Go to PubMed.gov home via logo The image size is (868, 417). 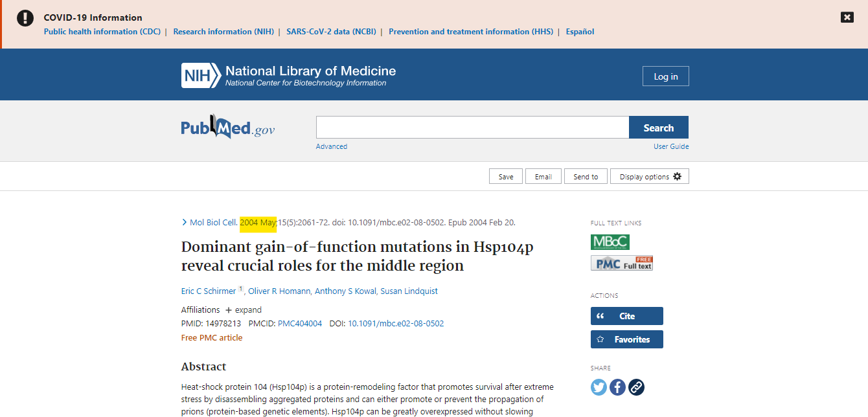pos(228,127)
